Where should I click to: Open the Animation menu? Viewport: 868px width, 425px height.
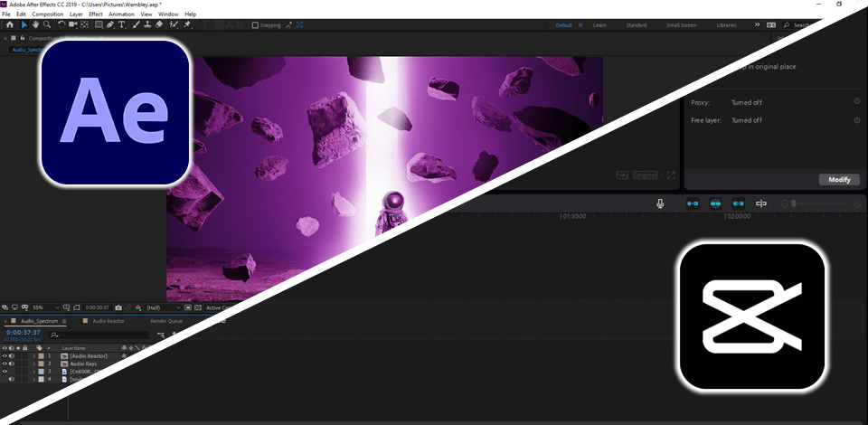tap(121, 14)
